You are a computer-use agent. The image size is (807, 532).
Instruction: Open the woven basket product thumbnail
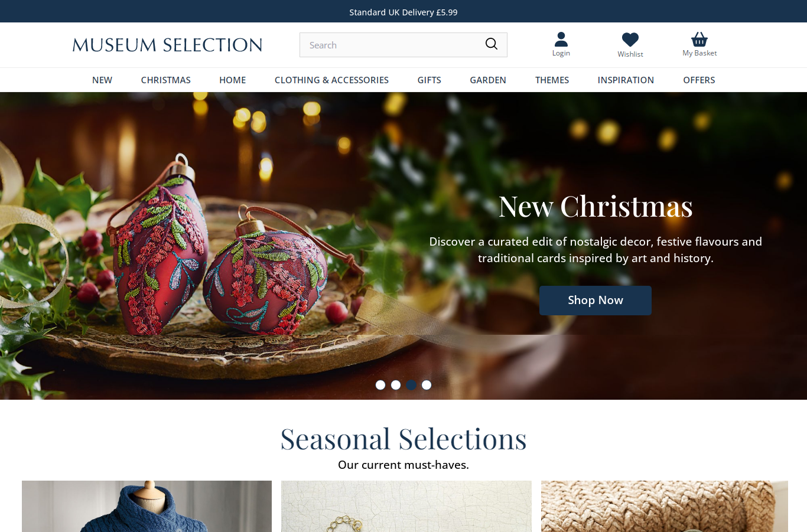[x=665, y=507]
